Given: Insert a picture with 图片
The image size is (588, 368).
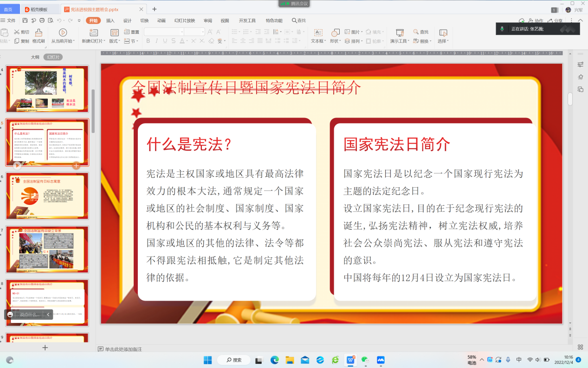Looking at the screenshot, I should tap(353, 32).
